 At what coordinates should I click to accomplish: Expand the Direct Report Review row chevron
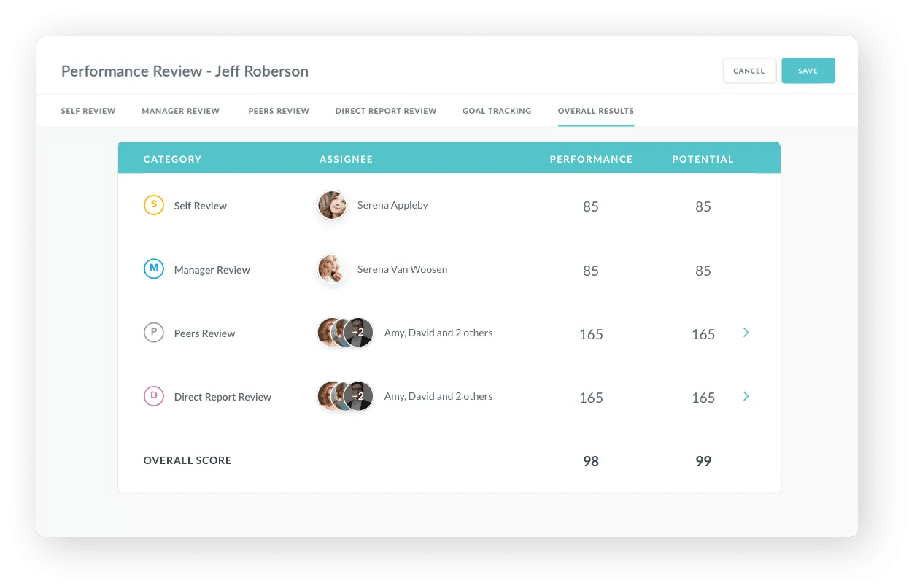tap(746, 396)
